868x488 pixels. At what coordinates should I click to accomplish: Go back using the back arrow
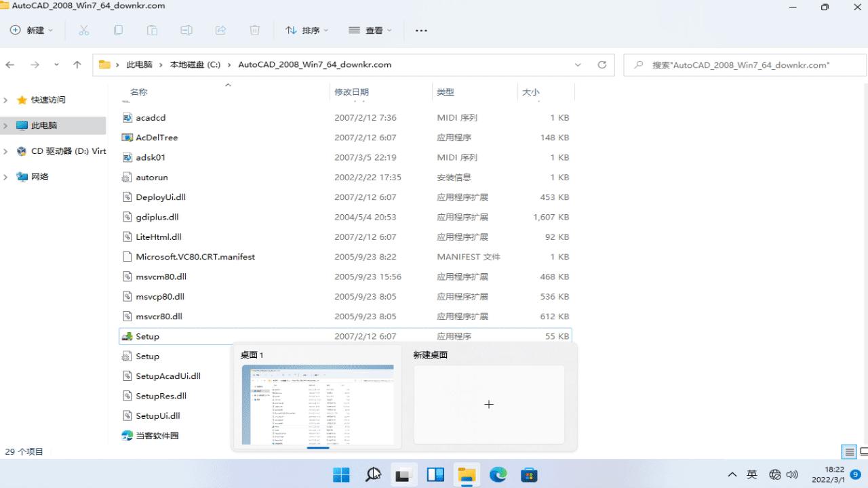click(12, 64)
